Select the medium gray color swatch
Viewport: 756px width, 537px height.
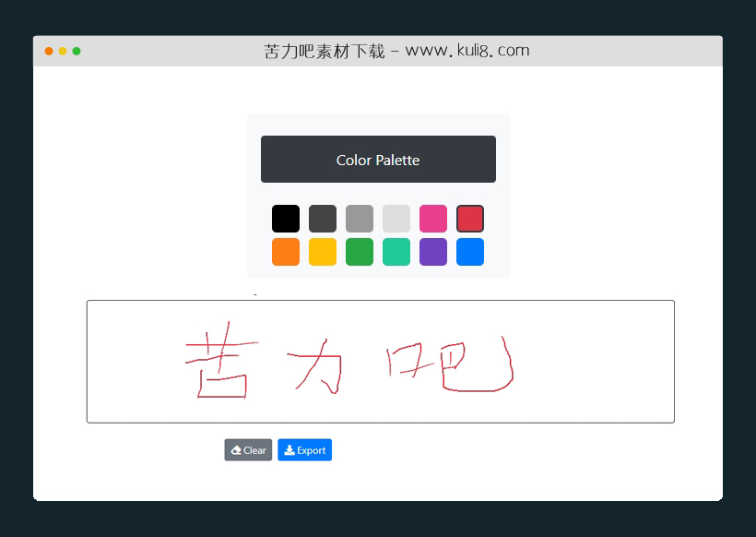[x=360, y=218]
